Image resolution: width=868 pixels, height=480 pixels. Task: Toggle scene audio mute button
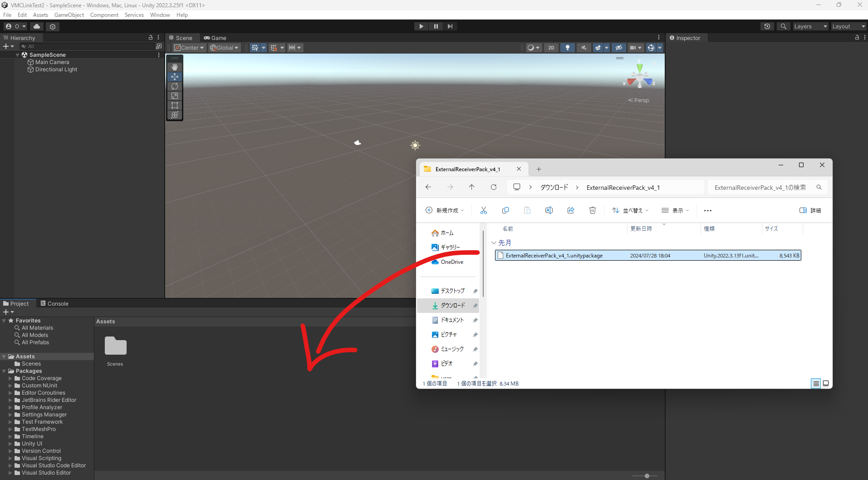tap(584, 47)
